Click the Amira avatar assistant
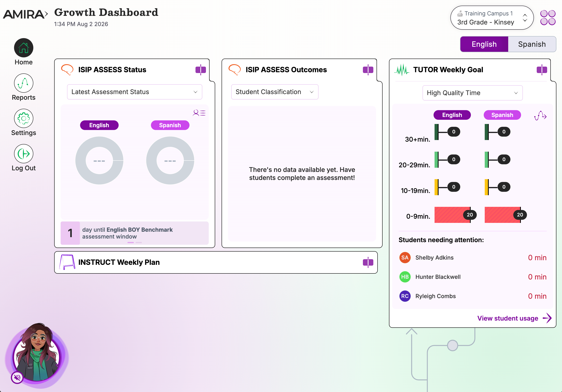The width and height of the screenshot is (562, 392). click(x=37, y=355)
